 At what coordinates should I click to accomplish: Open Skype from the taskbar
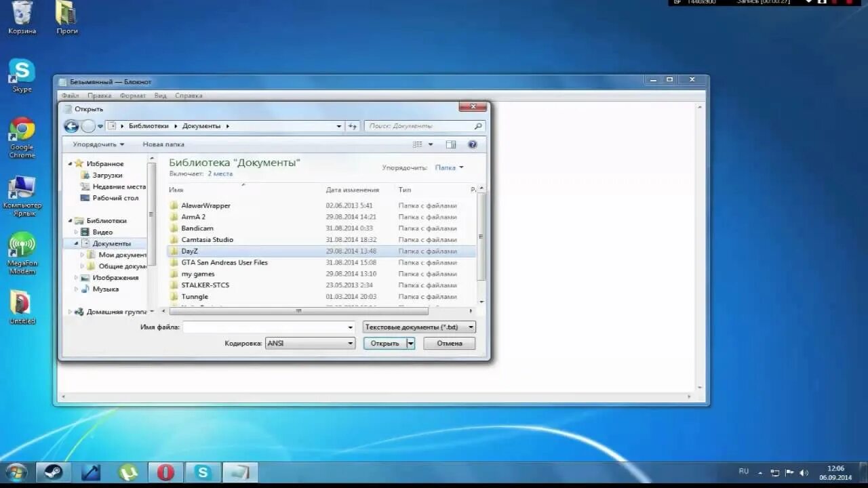click(202, 472)
